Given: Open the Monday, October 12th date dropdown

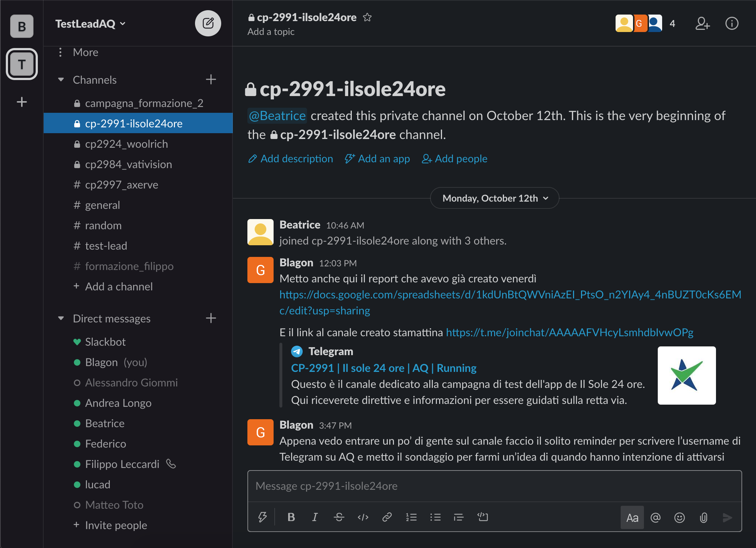Looking at the screenshot, I should pos(495,198).
